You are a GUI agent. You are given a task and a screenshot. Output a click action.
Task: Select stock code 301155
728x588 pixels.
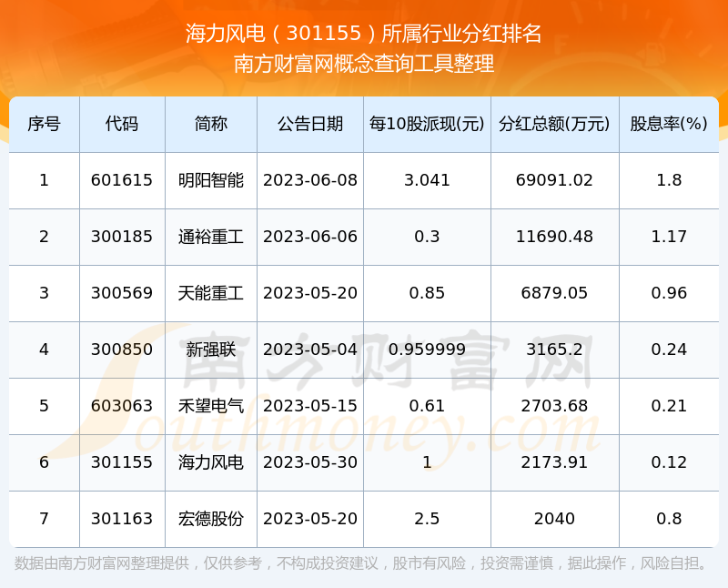122,462
